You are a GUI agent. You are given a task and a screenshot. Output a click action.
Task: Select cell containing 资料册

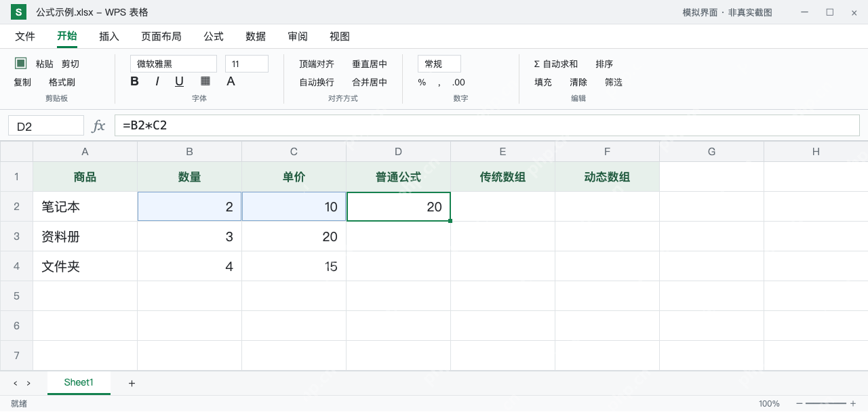click(85, 236)
